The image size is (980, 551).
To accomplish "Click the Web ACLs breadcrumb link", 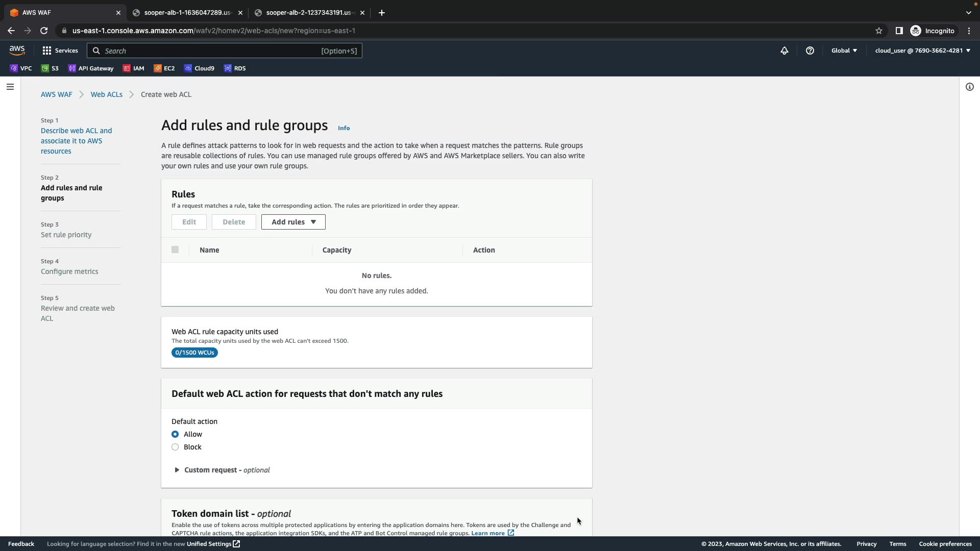I will click(106, 94).
